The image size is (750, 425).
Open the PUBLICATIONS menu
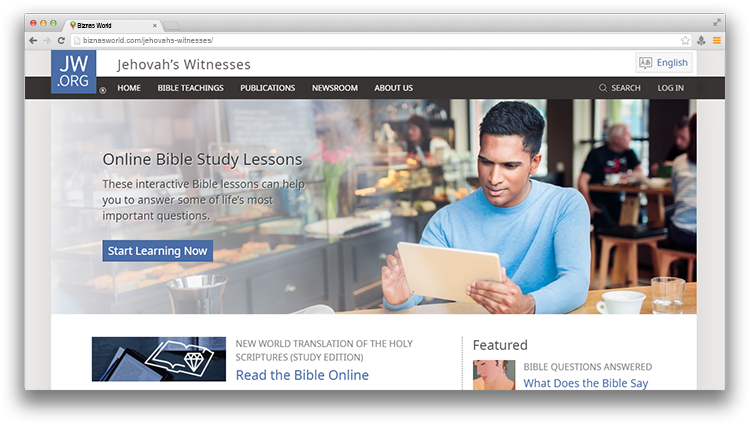pyautogui.click(x=267, y=88)
